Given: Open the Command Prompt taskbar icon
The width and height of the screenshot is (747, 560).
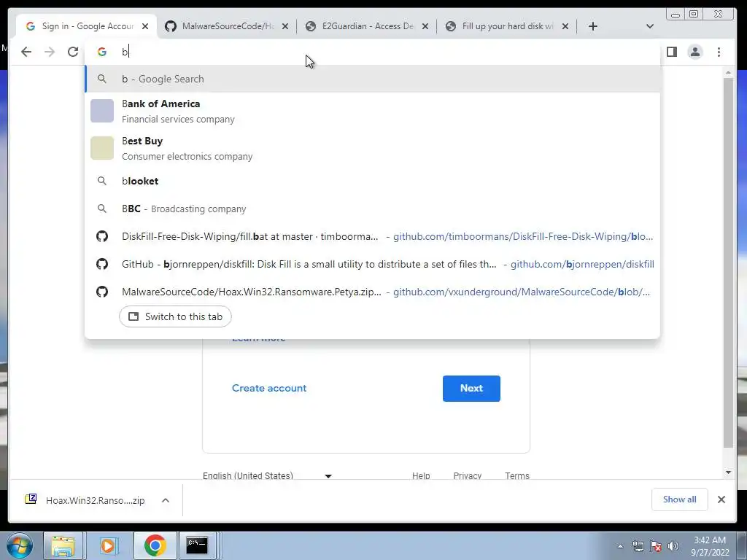Looking at the screenshot, I should (197, 545).
